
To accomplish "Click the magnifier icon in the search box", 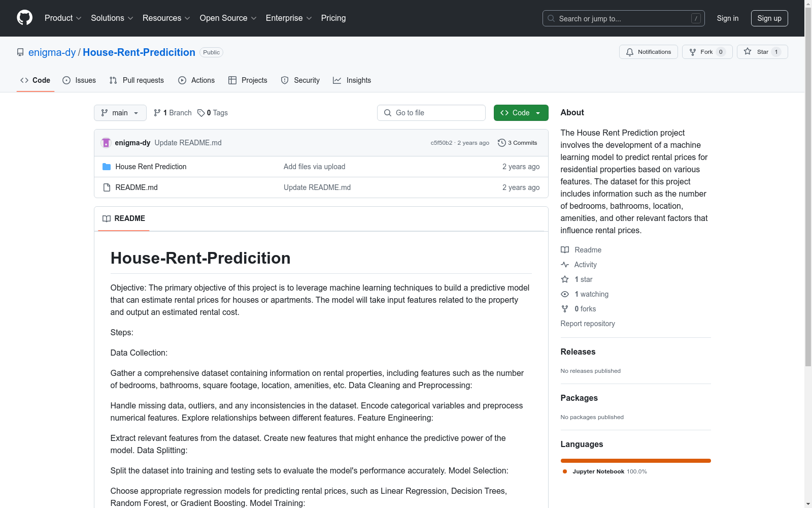I will [x=551, y=18].
